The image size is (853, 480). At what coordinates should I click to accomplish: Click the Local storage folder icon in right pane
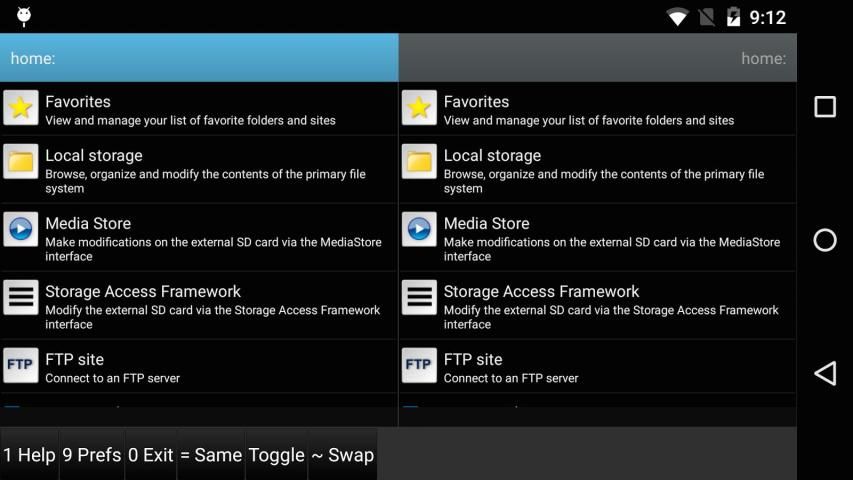click(420, 162)
